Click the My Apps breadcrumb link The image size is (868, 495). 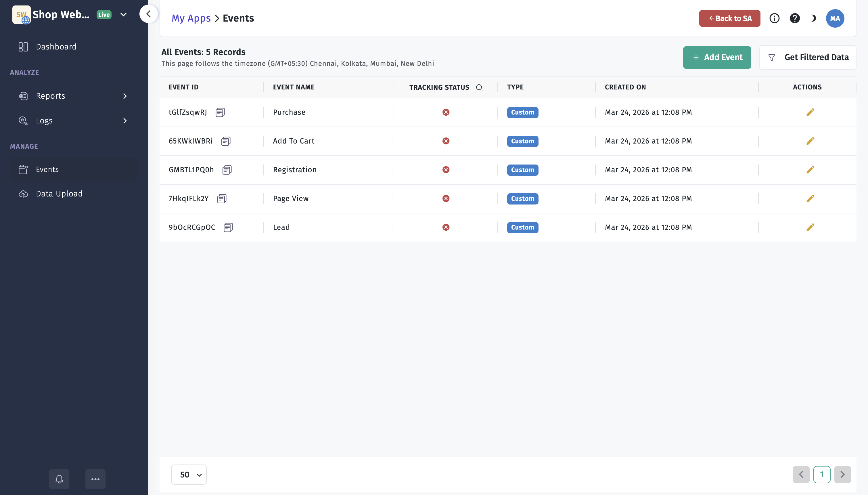click(x=191, y=18)
